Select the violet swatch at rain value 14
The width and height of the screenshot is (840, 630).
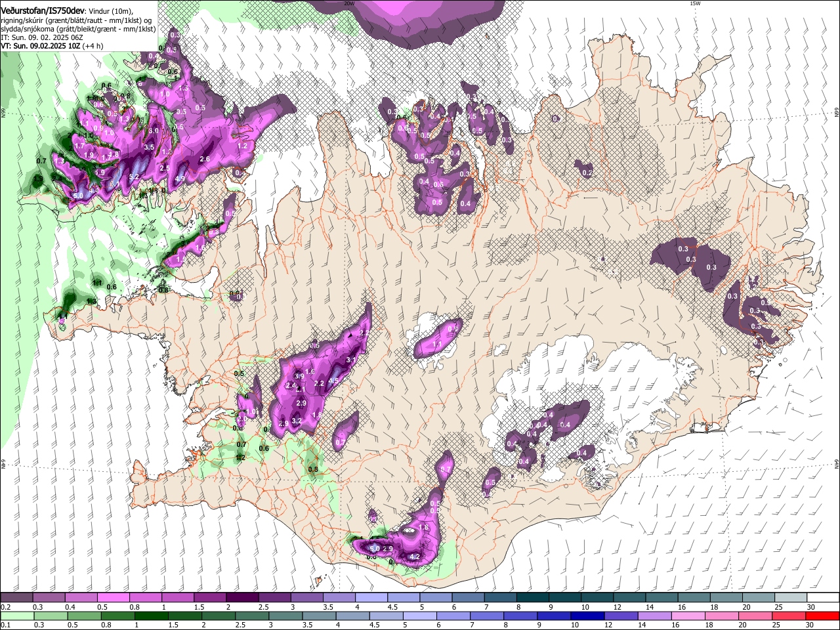(x=654, y=616)
